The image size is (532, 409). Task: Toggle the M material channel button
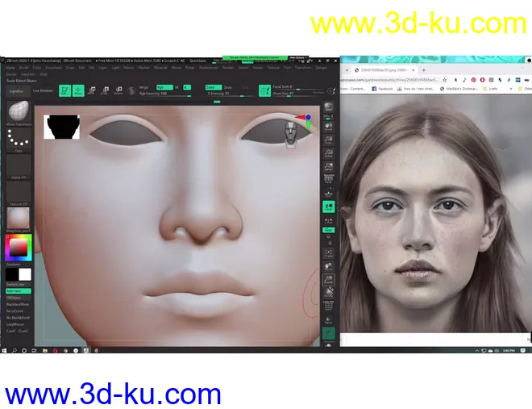177,87
